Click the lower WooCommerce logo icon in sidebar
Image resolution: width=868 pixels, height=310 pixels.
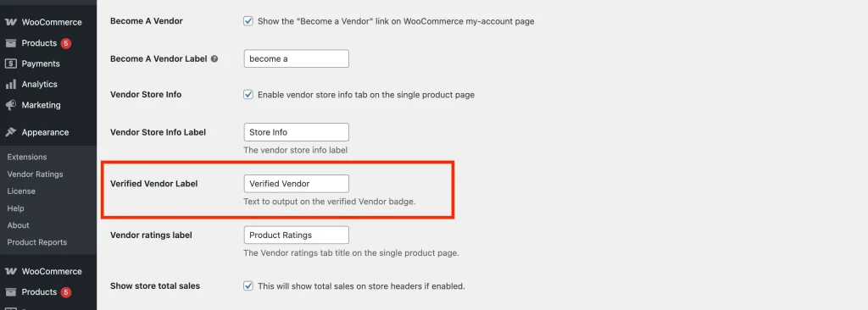10,271
